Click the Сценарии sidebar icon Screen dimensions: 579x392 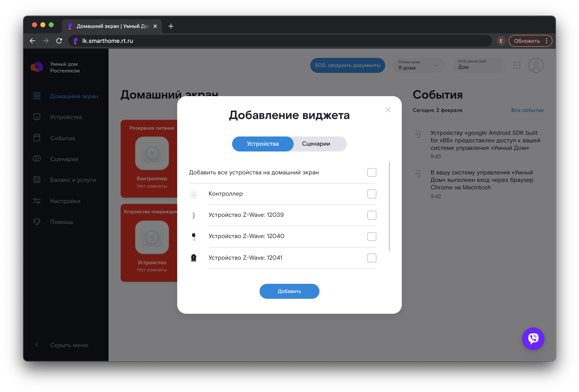coord(37,159)
